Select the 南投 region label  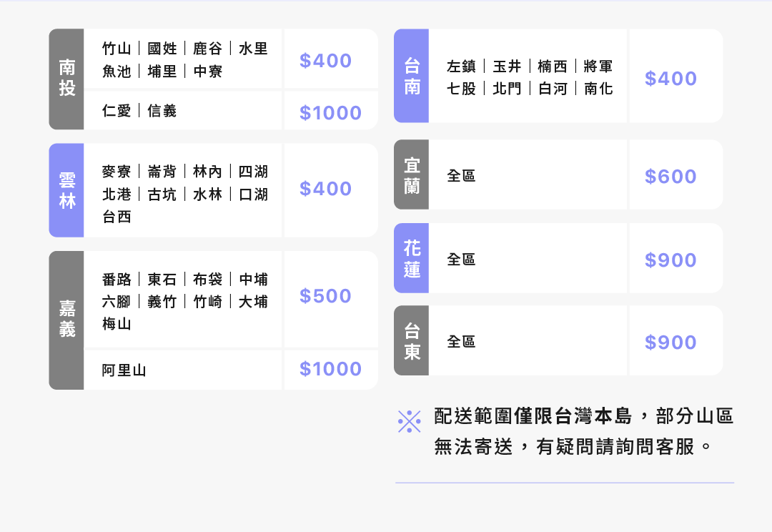click(x=66, y=79)
